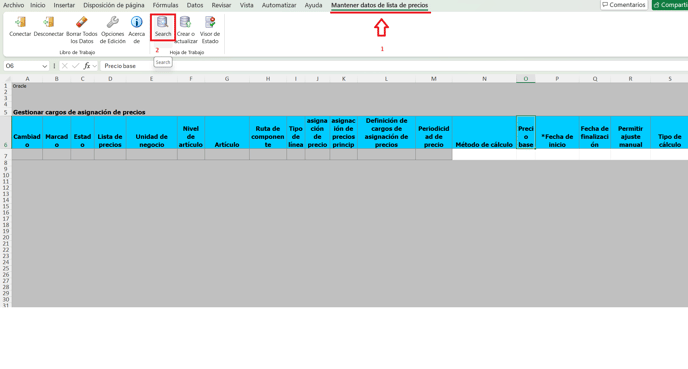Click the Search database icon
The width and height of the screenshot is (688, 369).
click(163, 22)
